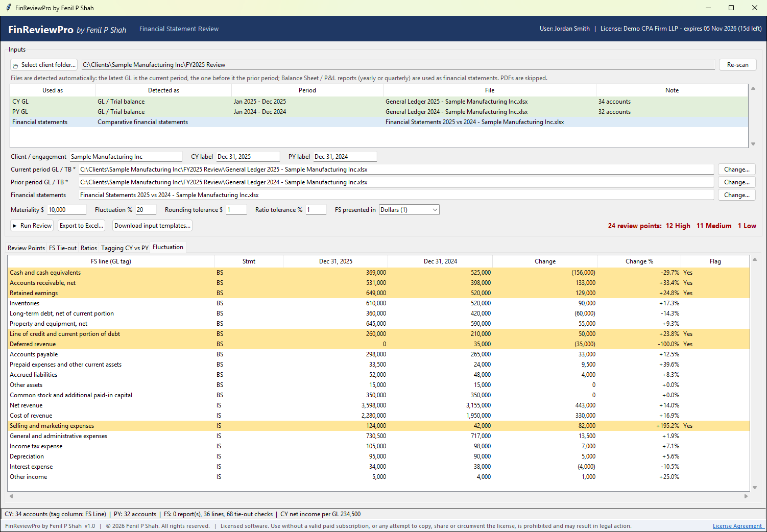This screenshot has height=532, width=767.
Task: Select the Property and equipment, net row
Action: pos(378,324)
